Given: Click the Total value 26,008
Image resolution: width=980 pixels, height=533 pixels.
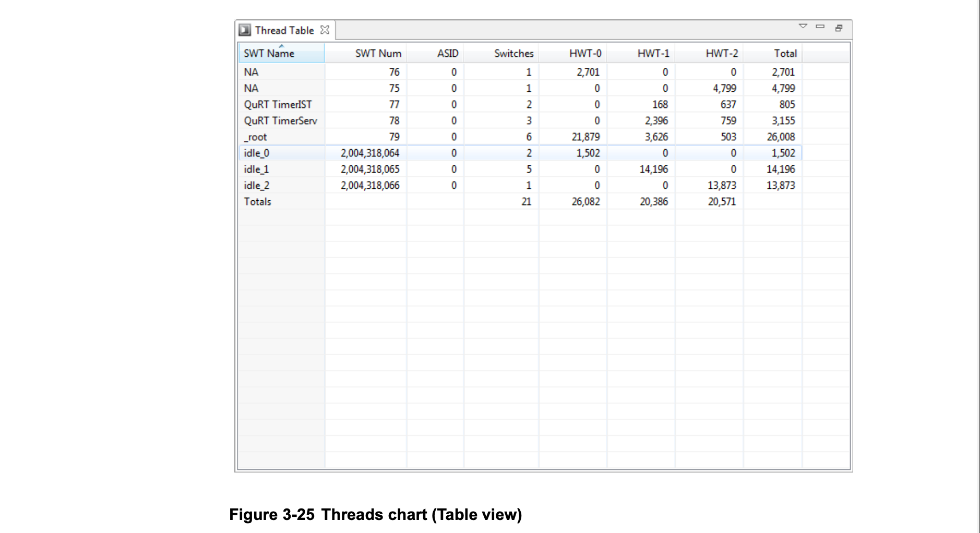Looking at the screenshot, I should 781,137.
